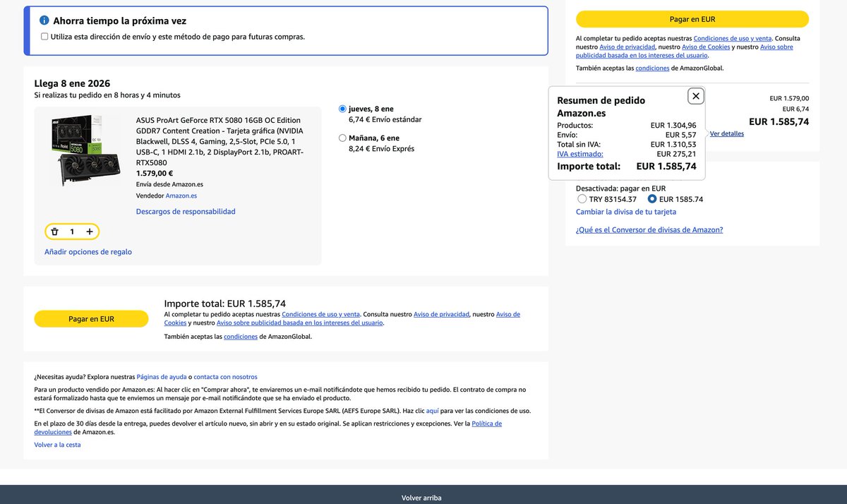Click Cambiar la divisa de tu tarjeta
The height and width of the screenshot is (504, 847).
coord(626,212)
